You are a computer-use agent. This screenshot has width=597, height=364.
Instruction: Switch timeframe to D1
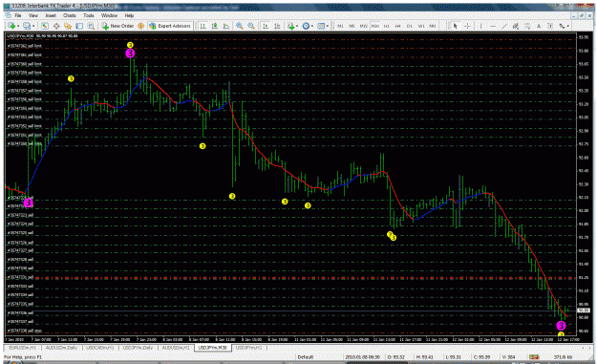(x=409, y=26)
